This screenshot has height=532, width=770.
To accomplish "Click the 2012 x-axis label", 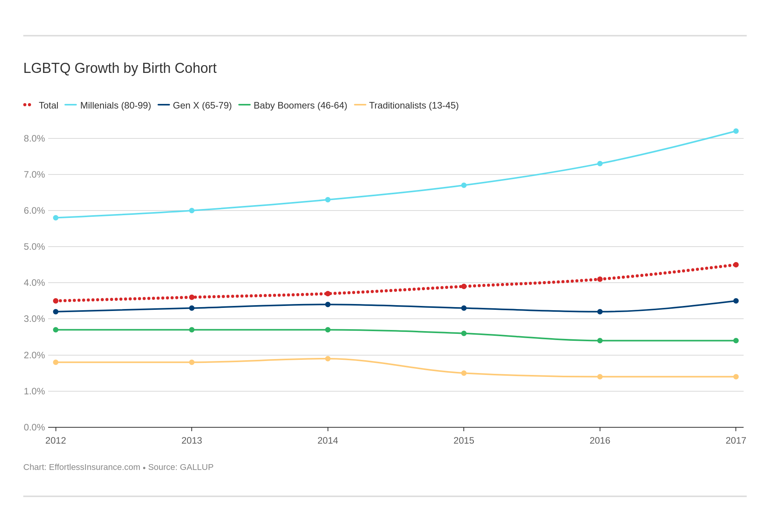I will click(x=56, y=440).
